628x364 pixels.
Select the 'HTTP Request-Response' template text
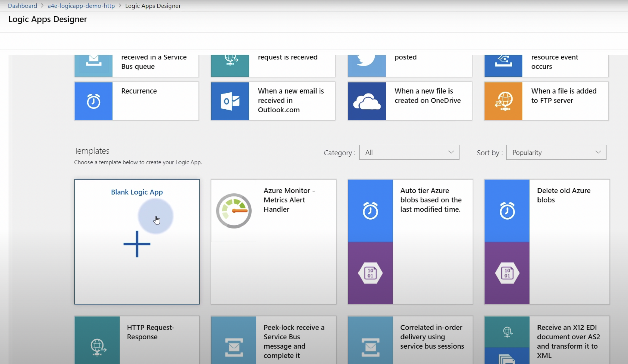tap(151, 332)
